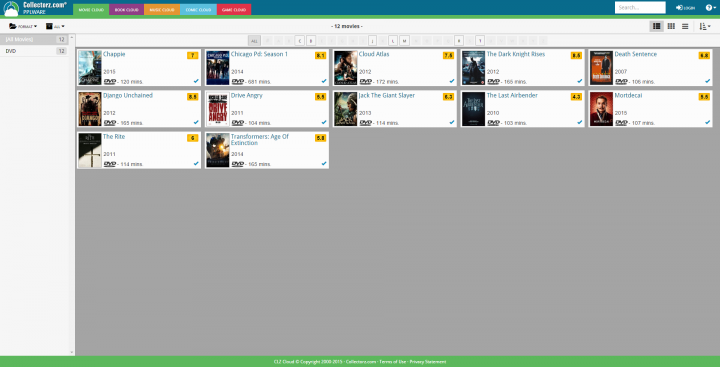Screen dimensions: 720x367
Task: Filter by ALL in alphabet bar
Action: [254, 41]
